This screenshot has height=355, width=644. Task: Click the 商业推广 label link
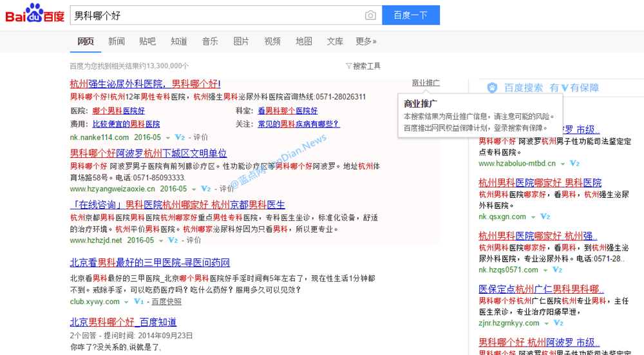click(426, 83)
